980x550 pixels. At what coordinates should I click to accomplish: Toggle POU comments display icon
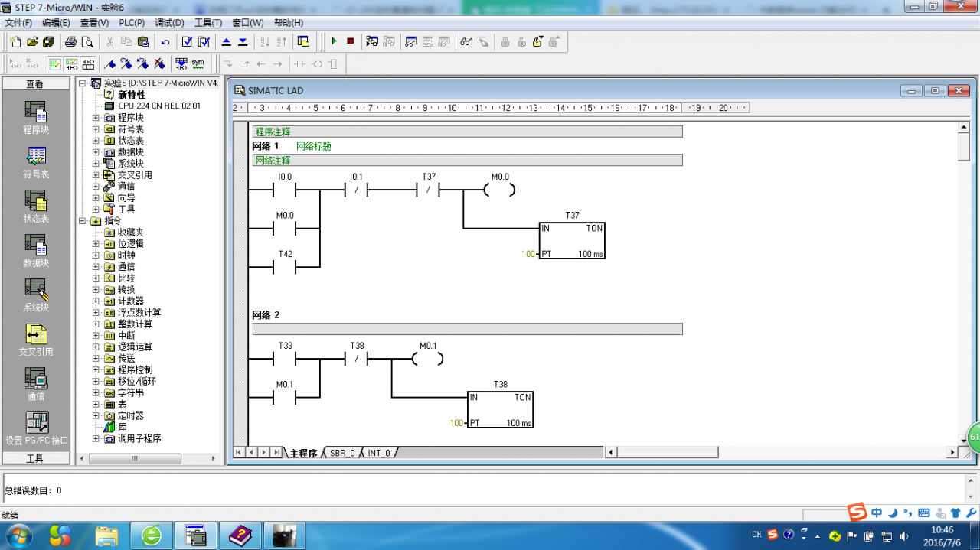pyautogui.click(x=54, y=63)
